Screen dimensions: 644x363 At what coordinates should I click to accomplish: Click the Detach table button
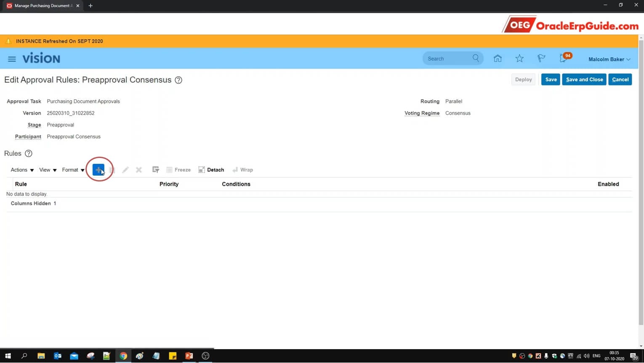(x=211, y=170)
